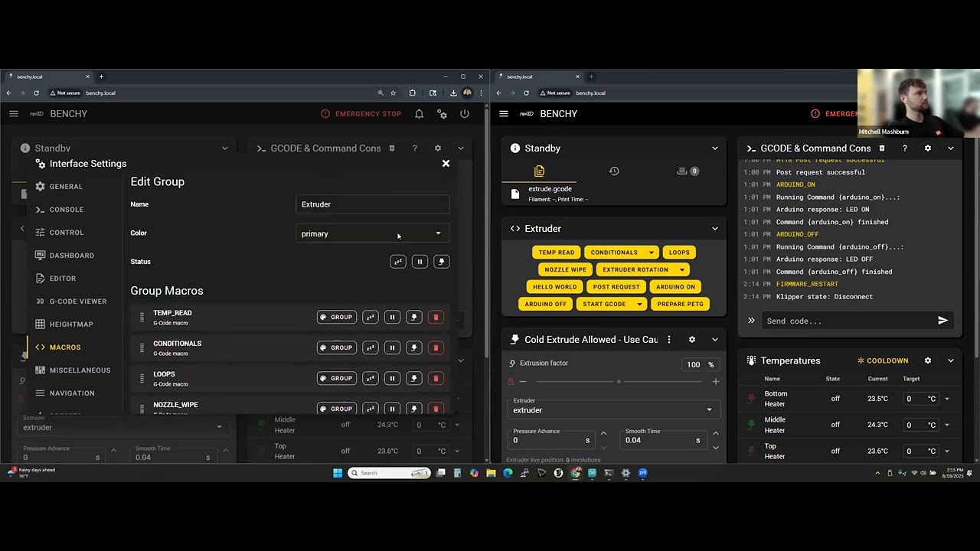Delete the LOOPS macro from the group
Image resolution: width=980 pixels, height=551 pixels.
click(x=436, y=378)
